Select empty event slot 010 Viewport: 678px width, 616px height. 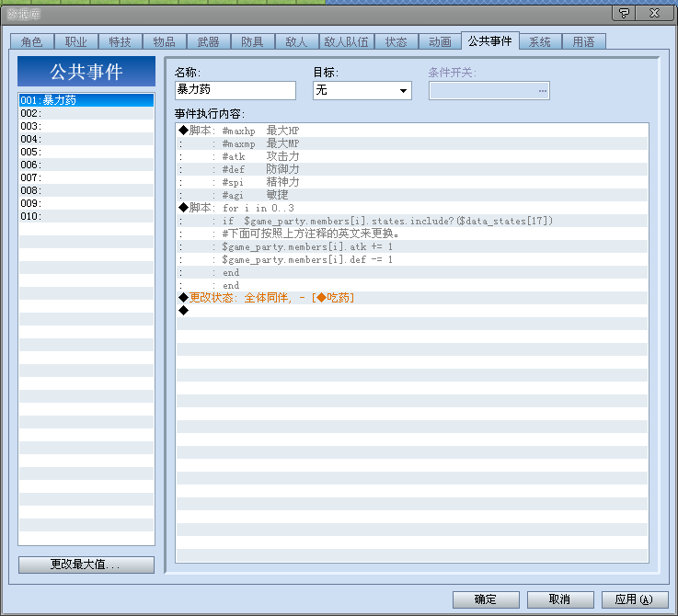[86, 216]
